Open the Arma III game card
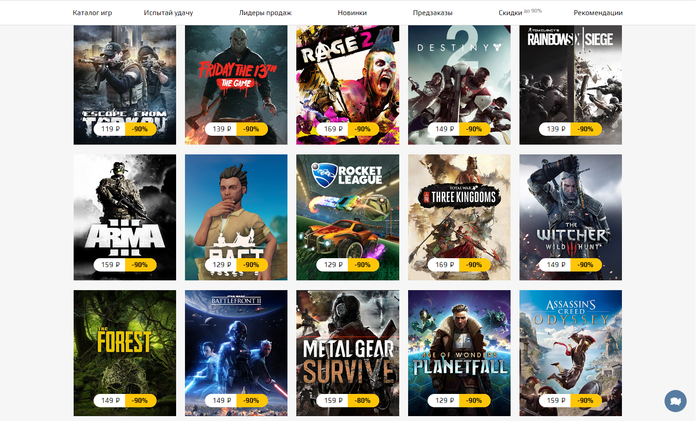Viewport: 700px width, 421px height. pyautogui.click(x=125, y=217)
